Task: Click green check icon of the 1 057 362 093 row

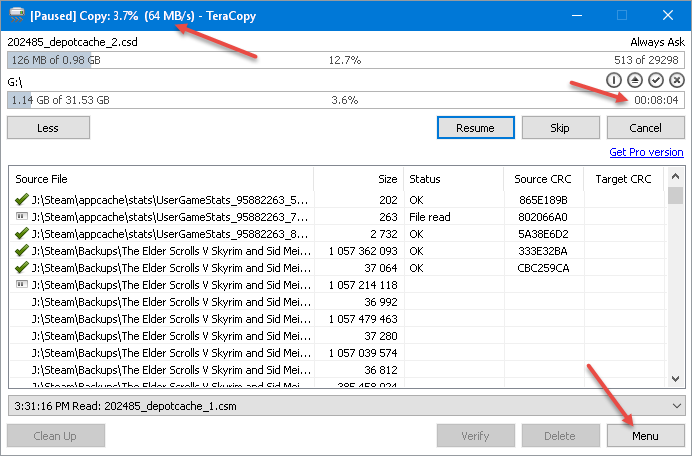Action: click(21, 251)
